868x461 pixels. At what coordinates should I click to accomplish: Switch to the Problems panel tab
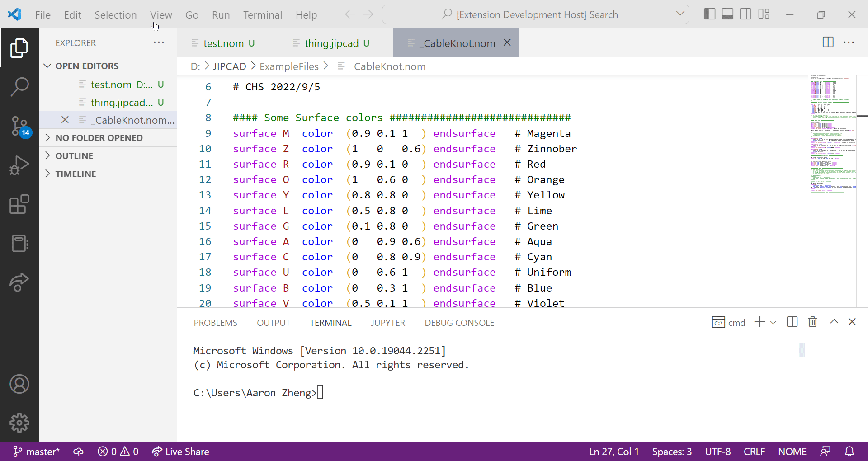point(216,323)
